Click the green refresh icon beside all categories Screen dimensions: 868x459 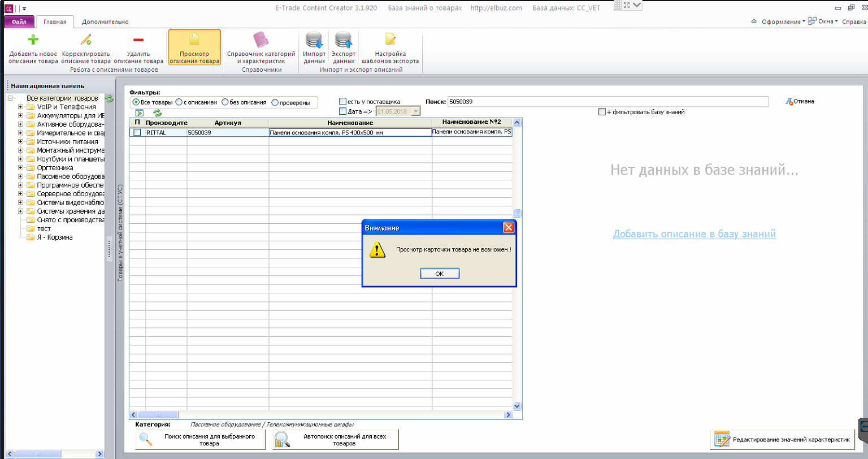110,99
